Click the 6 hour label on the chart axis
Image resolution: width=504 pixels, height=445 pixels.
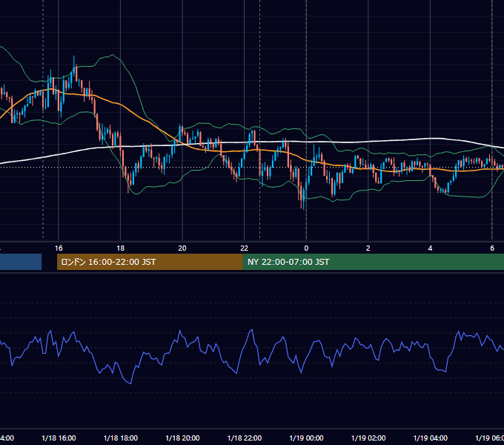pyautogui.click(x=492, y=248)
